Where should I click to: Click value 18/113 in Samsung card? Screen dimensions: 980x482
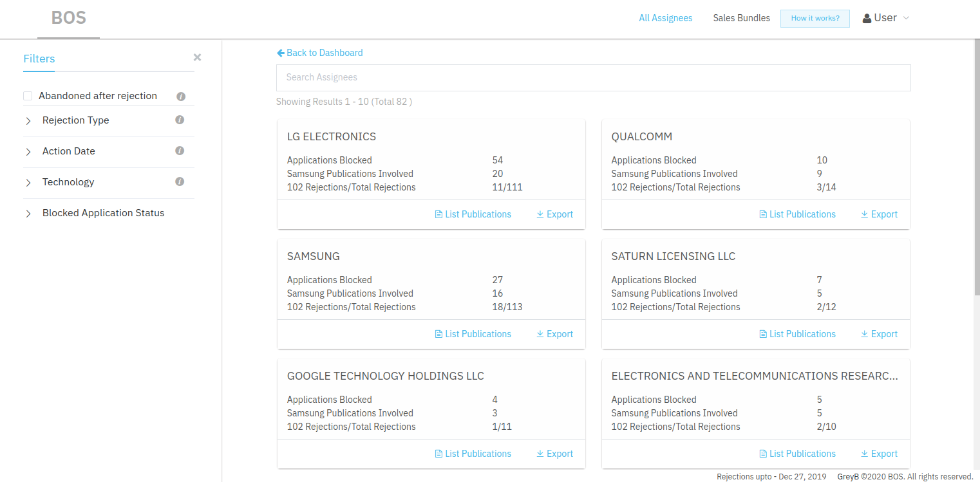coord(507,307)
